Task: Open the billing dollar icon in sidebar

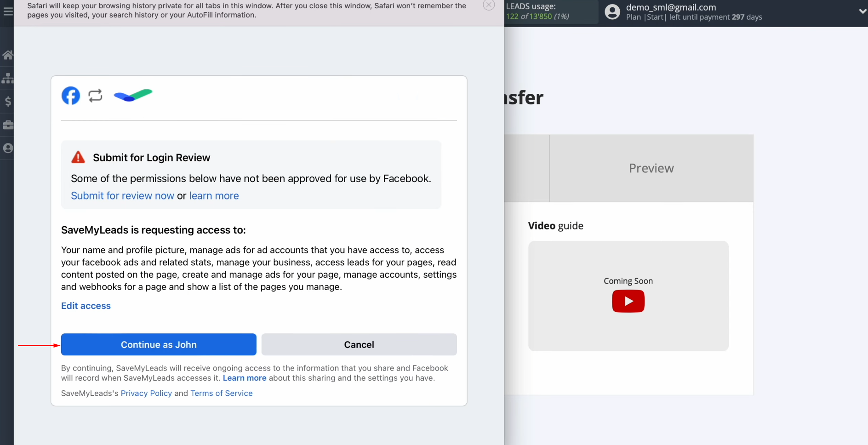Action: coord(8,101)
